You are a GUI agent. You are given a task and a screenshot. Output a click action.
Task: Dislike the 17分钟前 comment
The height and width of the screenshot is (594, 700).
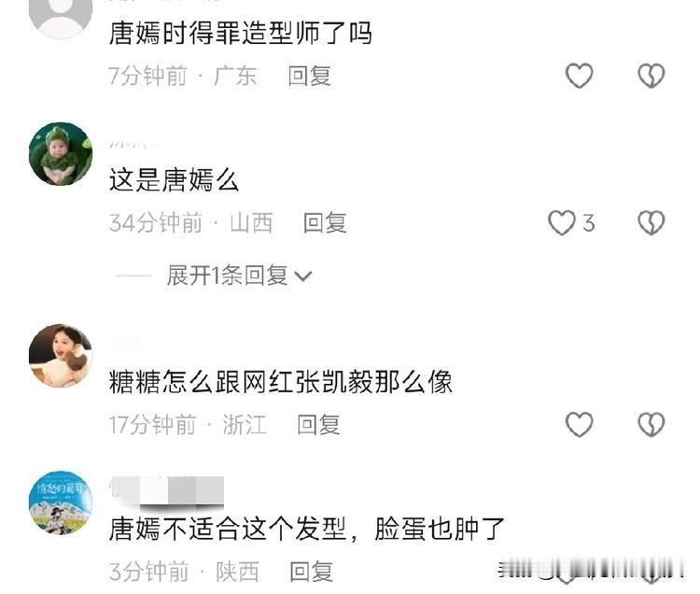(x=651, y=424)
